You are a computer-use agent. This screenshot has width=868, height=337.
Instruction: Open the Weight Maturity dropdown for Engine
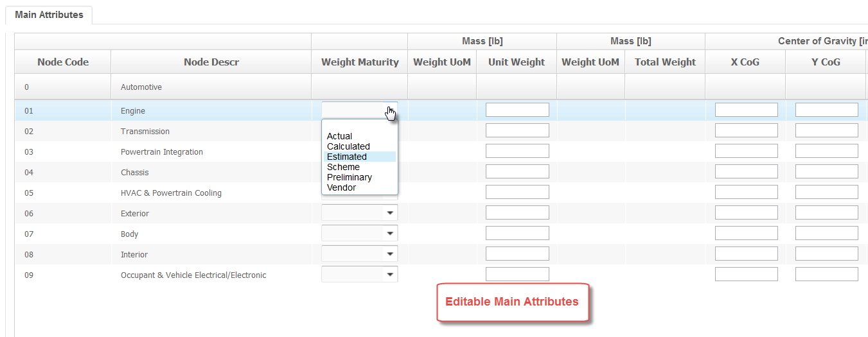[359, 110]
